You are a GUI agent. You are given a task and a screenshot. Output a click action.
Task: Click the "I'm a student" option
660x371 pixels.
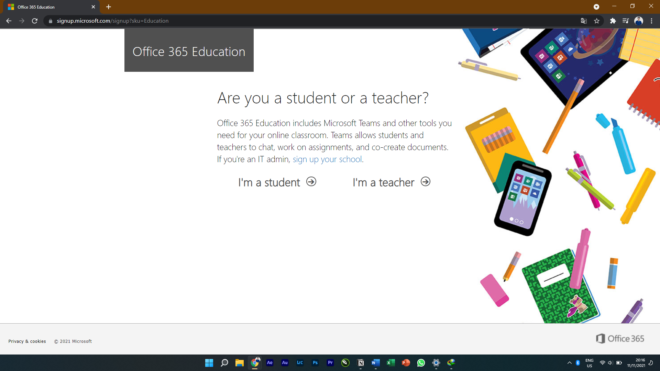pyautogui.click(x=277, y=182)
